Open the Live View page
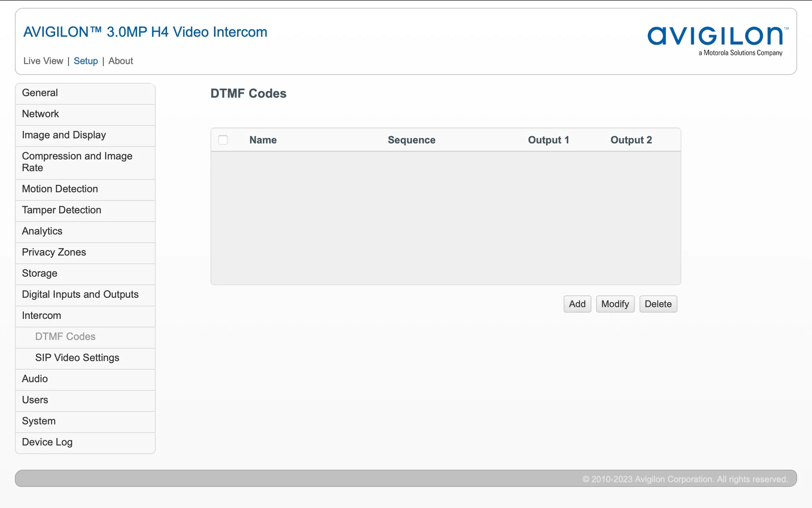The image size is (812, 508). point(43,61)
